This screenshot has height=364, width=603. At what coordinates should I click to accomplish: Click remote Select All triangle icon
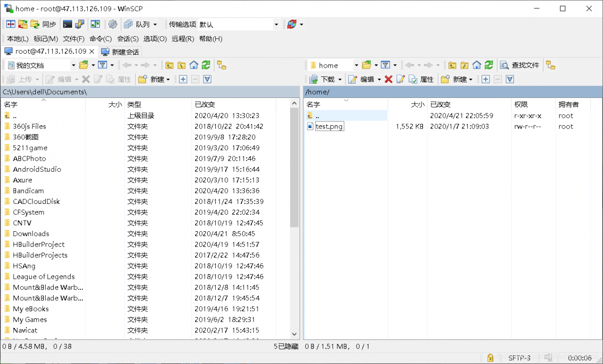pos(510,79)
